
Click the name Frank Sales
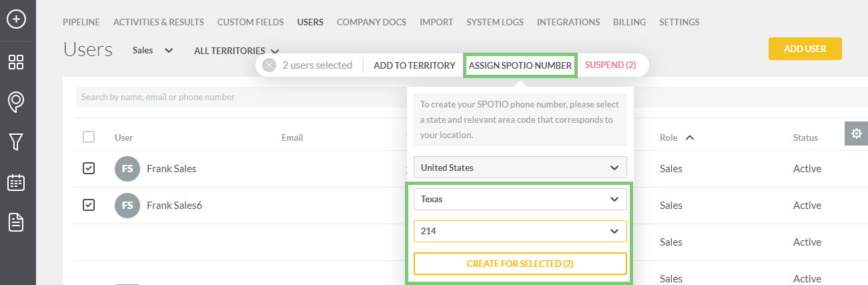coord(171,169)
